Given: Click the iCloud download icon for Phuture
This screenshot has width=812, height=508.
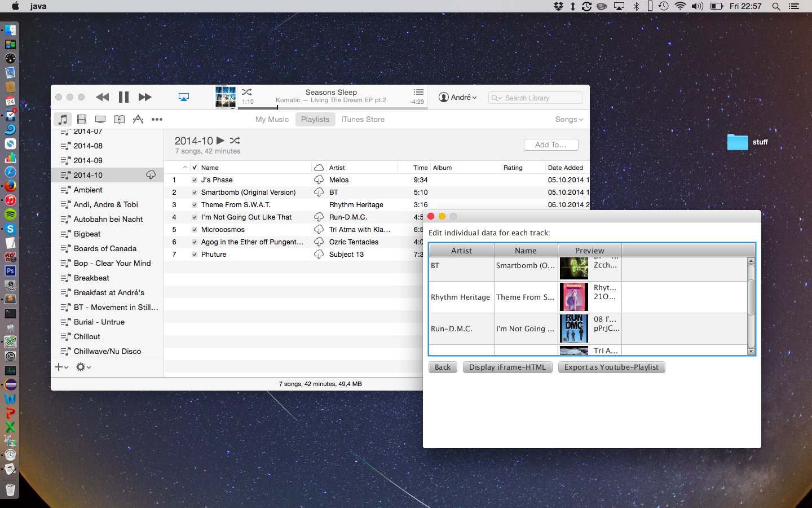Looking at the screenshot, I should [319, 255].
